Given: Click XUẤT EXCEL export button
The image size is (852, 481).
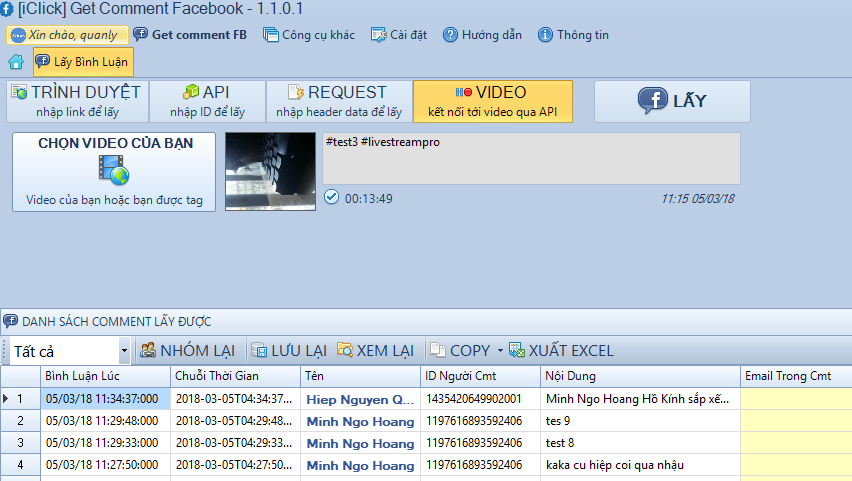Looking at the screenshot, I should point(561,351).
